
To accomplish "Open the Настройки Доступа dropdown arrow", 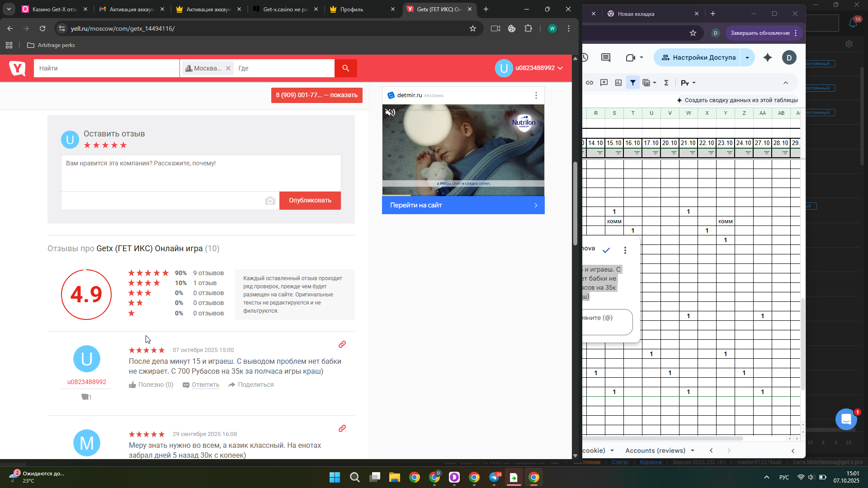I will (747, 57).
